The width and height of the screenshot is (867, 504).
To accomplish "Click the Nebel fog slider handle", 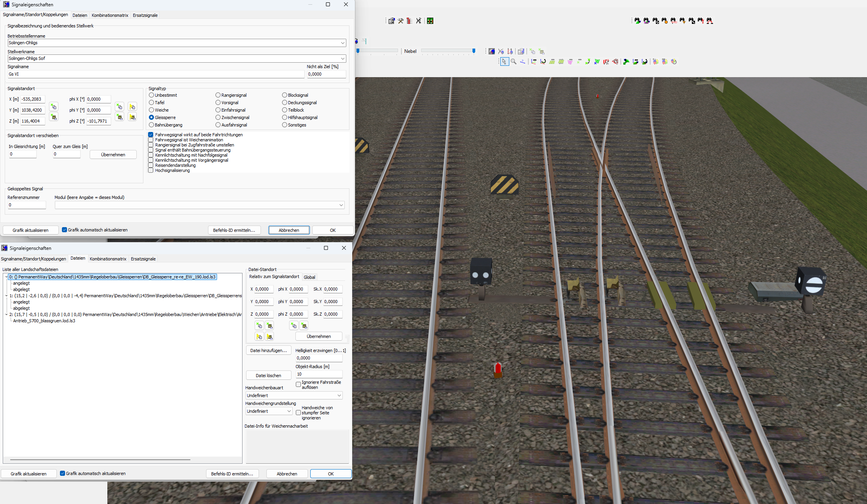I will coord(474,51).
